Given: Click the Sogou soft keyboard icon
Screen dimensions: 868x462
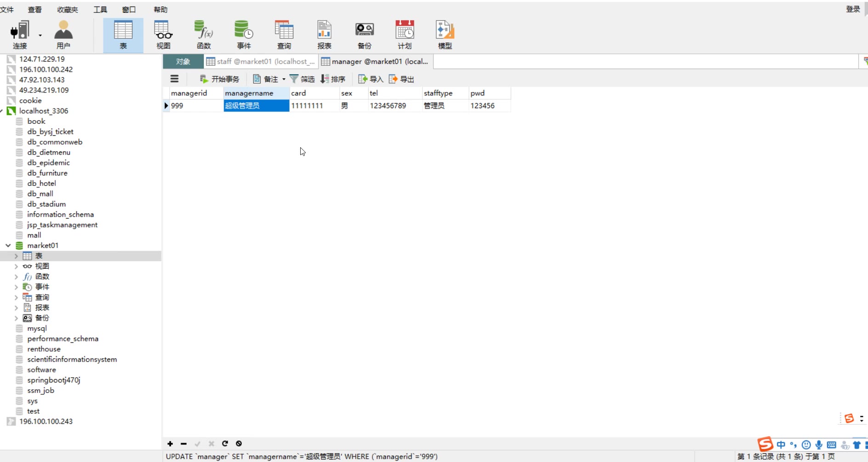Looking at the screenshot, I should [832, 445].
